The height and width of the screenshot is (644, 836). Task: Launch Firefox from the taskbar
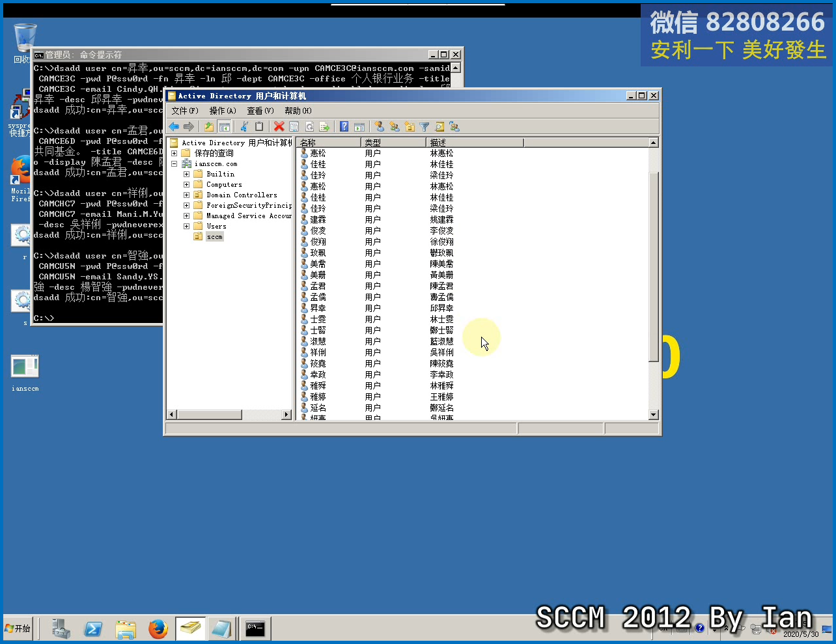[158, 629]
